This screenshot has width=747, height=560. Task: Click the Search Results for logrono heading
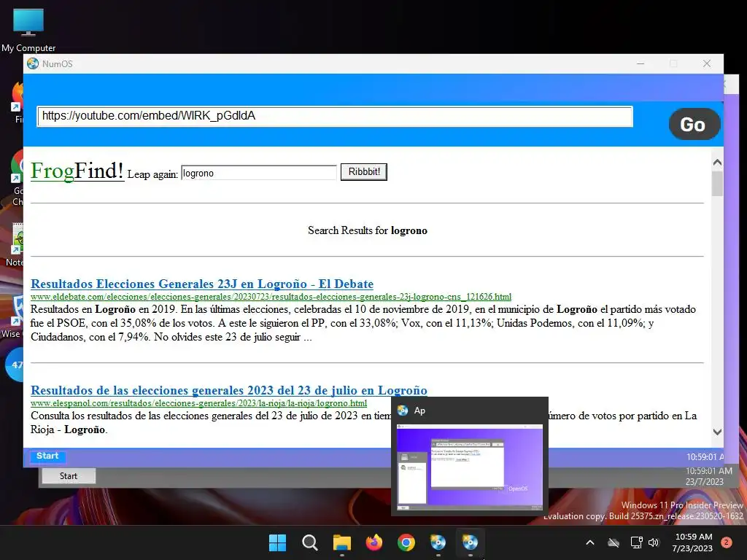tap(368, 230)
